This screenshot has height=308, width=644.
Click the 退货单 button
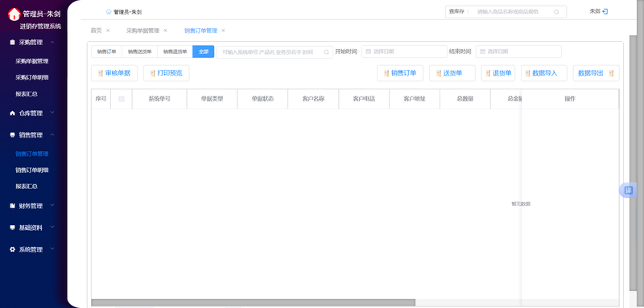tap(498, 73)
